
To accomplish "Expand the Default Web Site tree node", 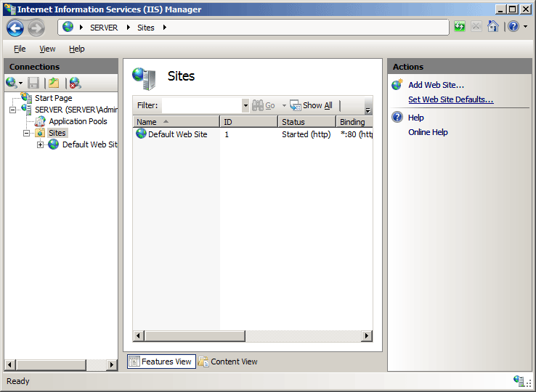I will 41,144.
